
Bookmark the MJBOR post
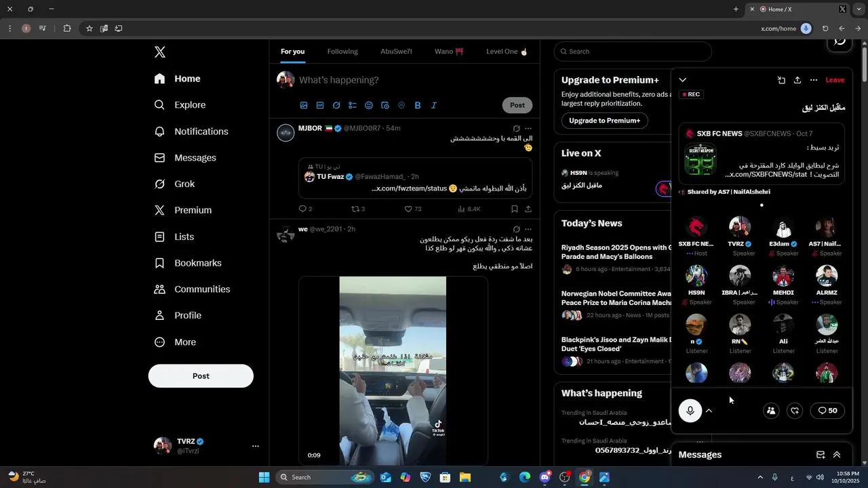pyautogui.click(x=515, y=209)
